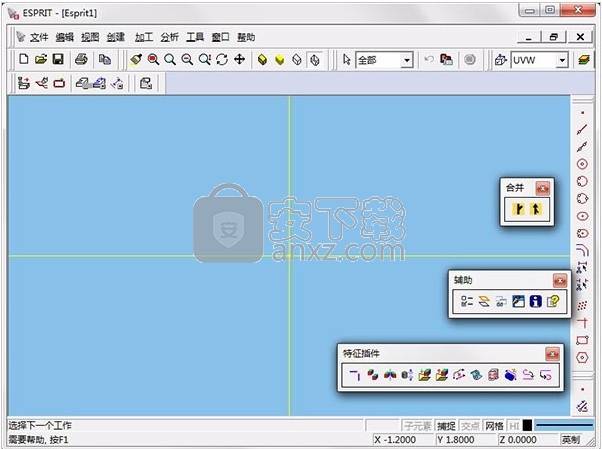Image resolution: width=602 pixels, height=449 pixels.
Task: Toggle the 捕捉 snap mode in status bar
Action: click(x=446, y=426)
